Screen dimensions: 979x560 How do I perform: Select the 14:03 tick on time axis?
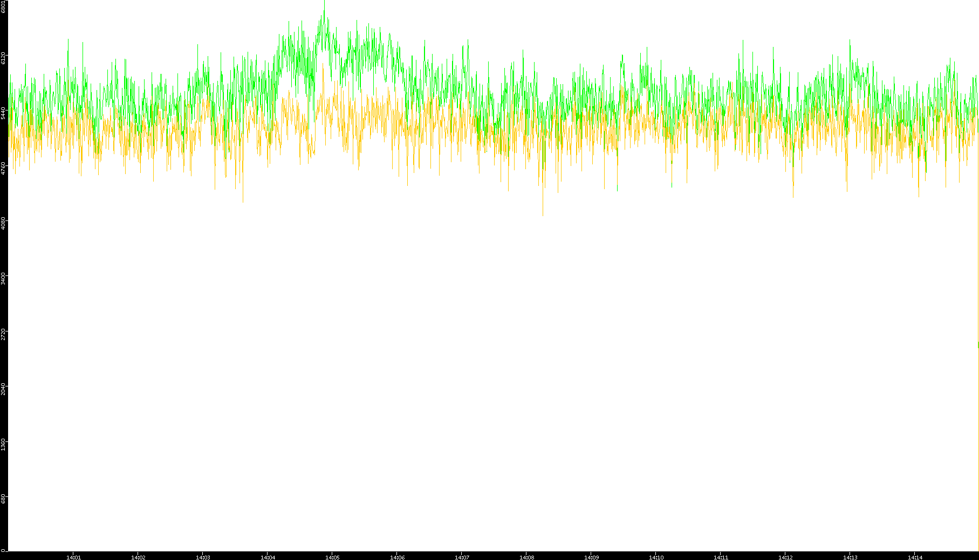[203, 557]
